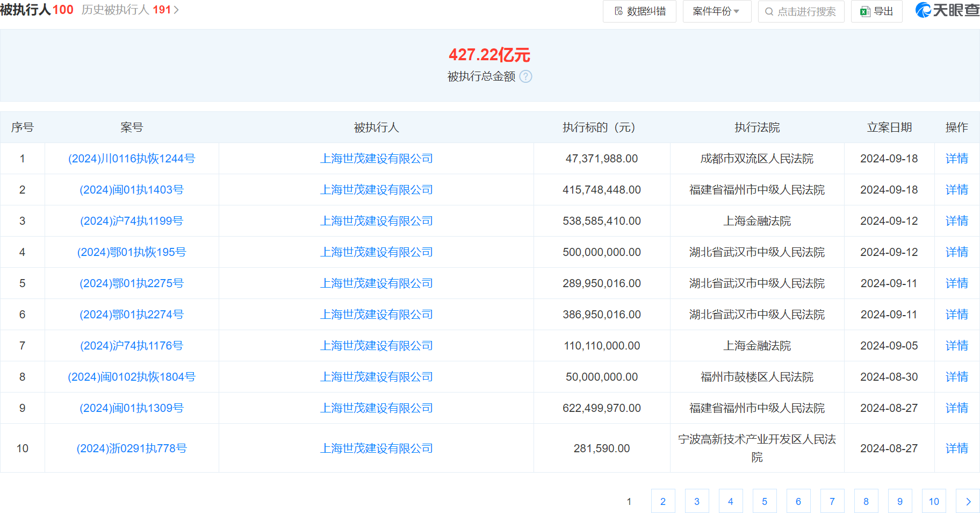View 详情 for 鄂01执恢195号 row
Screen dimensions: 980x513
[957, 252]
